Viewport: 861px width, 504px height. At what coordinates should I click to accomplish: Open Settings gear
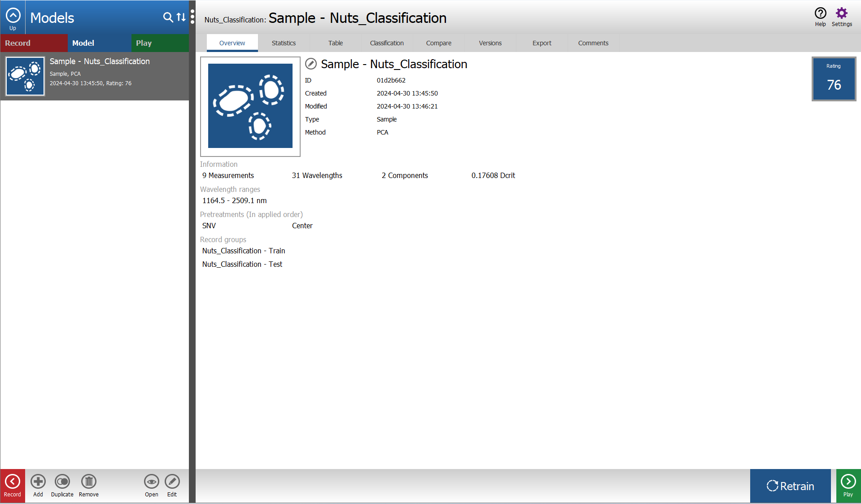tap(842, 17)
